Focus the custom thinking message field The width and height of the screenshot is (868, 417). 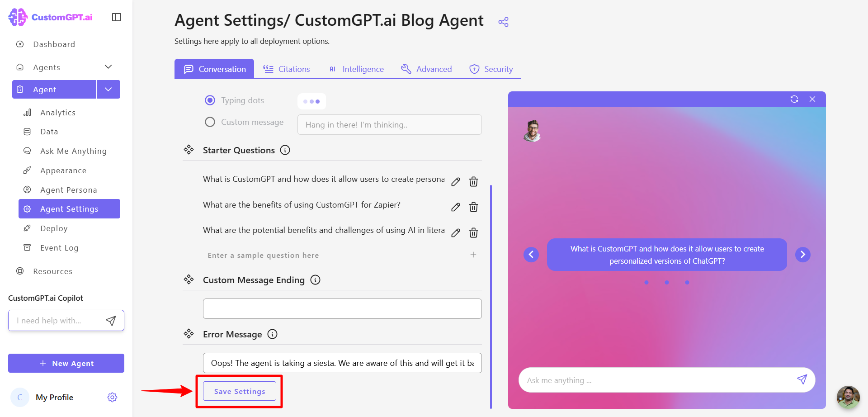(390, 124)
